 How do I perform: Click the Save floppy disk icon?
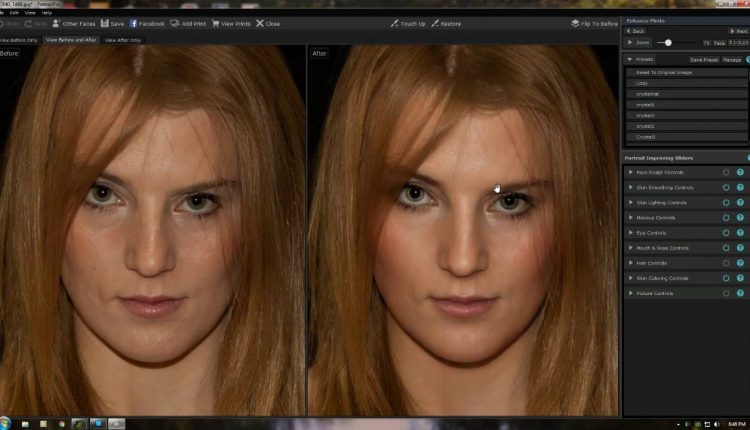[105, 23]
